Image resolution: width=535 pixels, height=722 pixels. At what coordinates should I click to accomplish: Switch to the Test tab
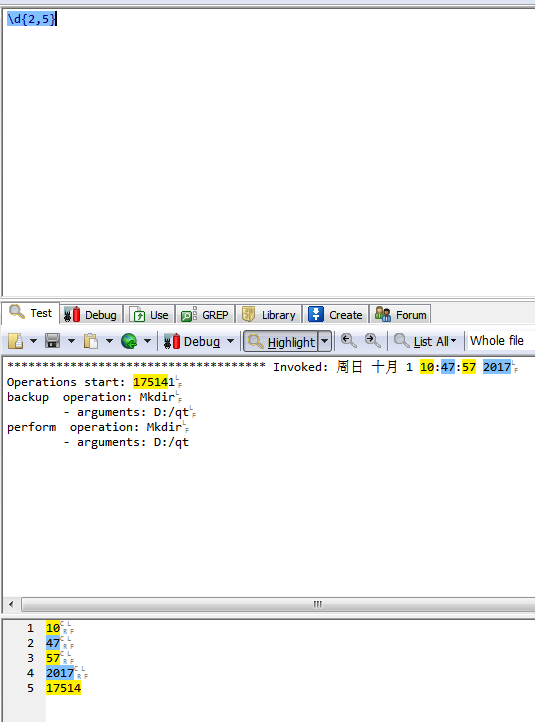click(31, 313)
